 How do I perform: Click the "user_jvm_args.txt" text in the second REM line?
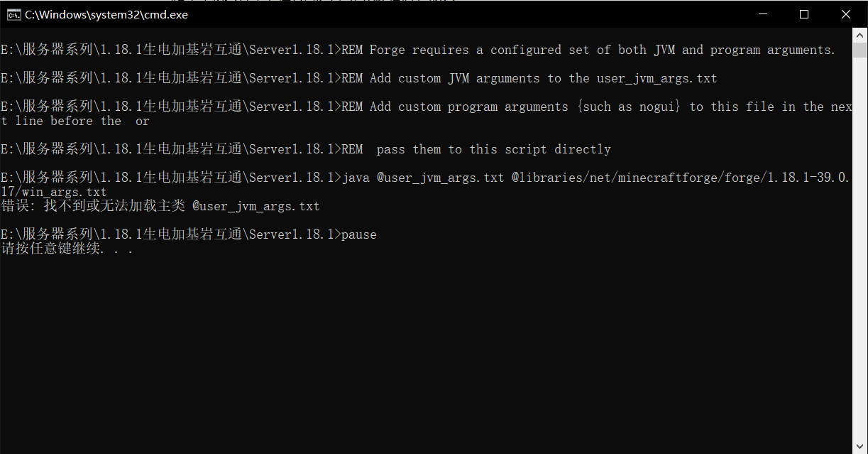(657, 78)
